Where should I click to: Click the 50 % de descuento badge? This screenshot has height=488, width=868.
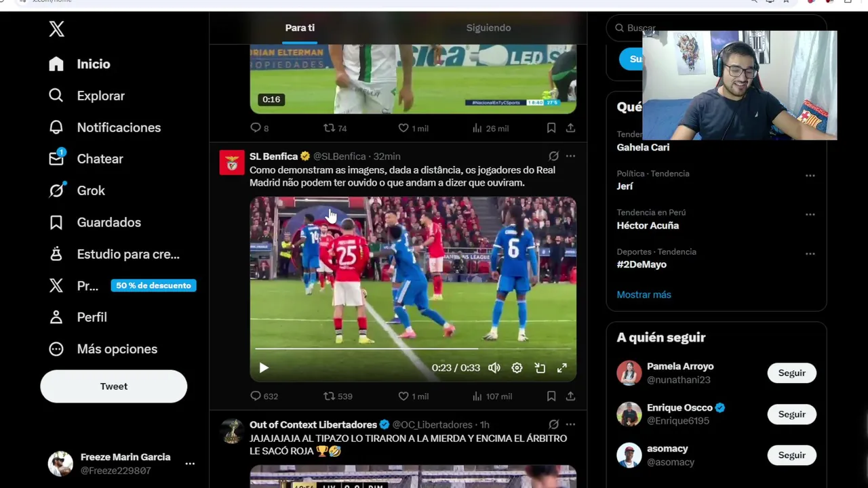pyautogui.click(x=153, y=285)
